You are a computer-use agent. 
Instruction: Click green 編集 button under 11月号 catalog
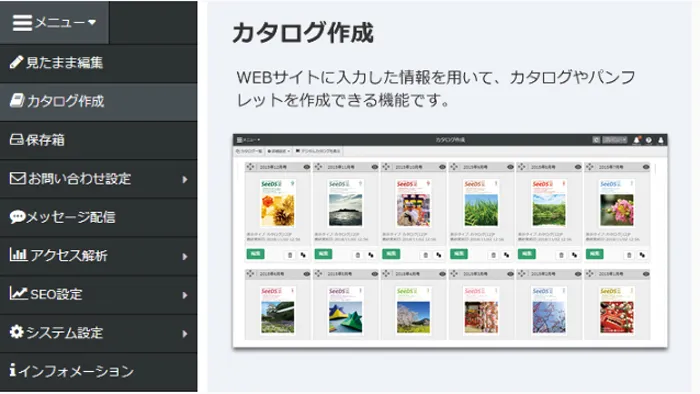pyautogui.click(x=323, y=254)
